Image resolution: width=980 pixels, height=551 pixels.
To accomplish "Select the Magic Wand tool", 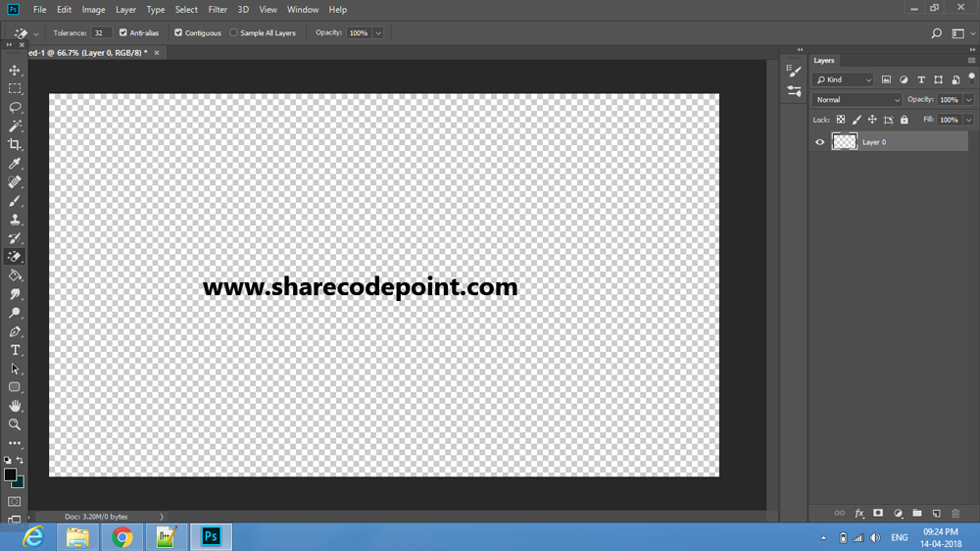I will click(15, 125).
